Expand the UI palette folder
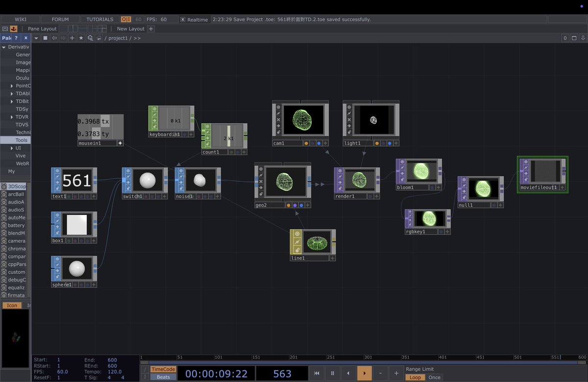This screenshot has width=588, height=382. click(12, 148)
